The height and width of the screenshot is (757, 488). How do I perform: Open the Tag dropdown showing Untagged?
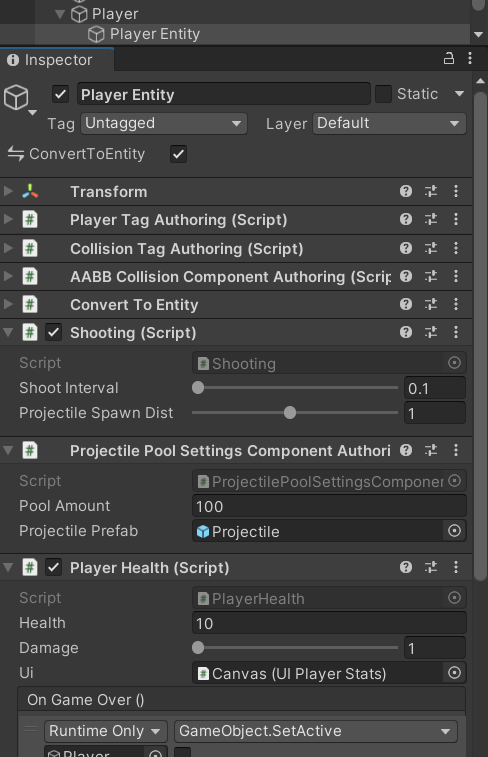[164, 124]
